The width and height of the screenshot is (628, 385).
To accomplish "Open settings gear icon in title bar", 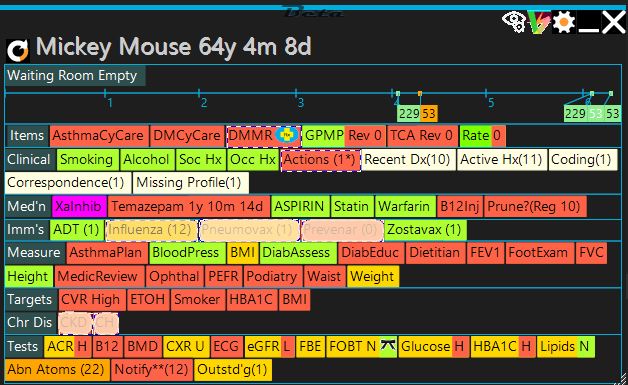I will pos(564,22).
